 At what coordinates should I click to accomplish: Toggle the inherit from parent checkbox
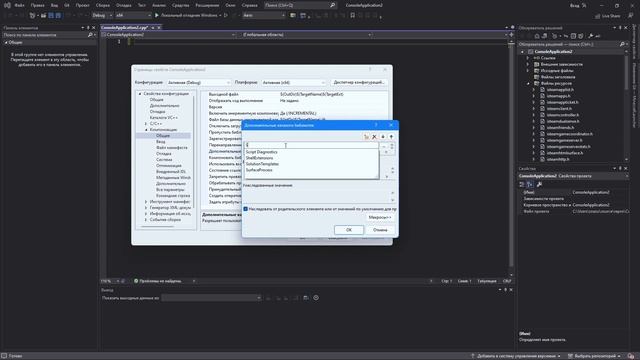point(245,209)
